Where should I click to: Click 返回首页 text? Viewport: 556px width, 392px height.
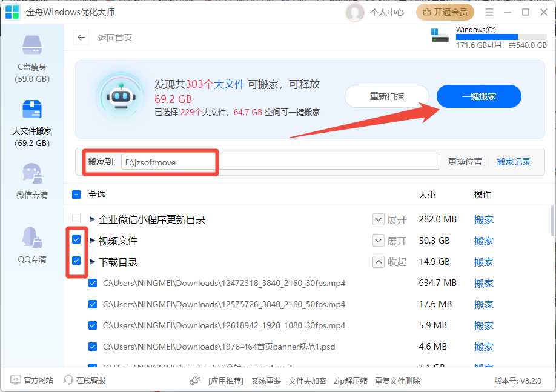coord(115,38)
